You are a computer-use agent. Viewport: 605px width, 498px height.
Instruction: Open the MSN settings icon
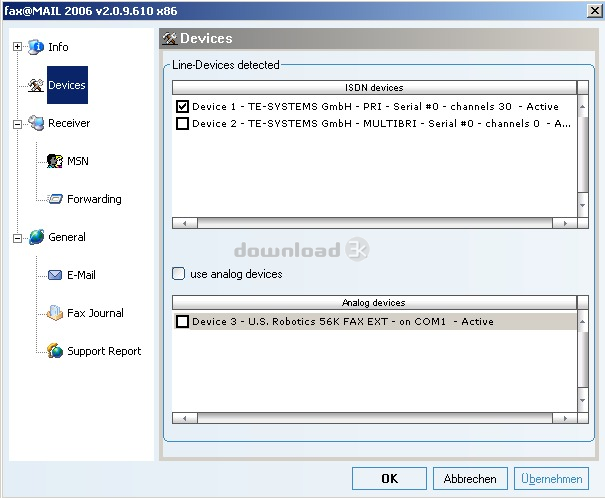(x=55, y=161)
